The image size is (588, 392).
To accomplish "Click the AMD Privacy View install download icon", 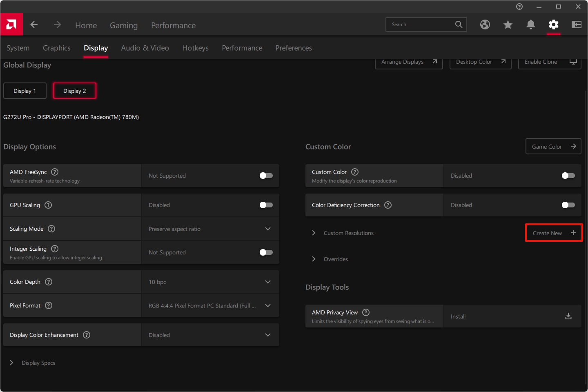I will click(x=568, y=316).
